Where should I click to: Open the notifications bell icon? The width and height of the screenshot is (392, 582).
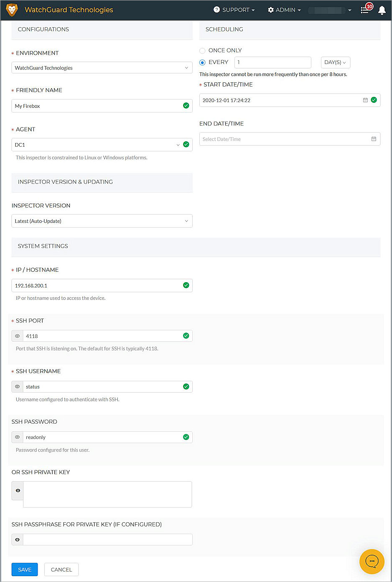coord(382,10)
